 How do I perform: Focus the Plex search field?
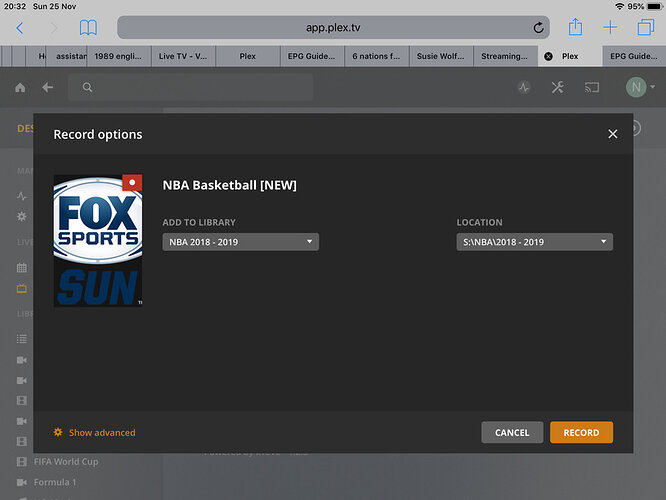coord(191,88)
